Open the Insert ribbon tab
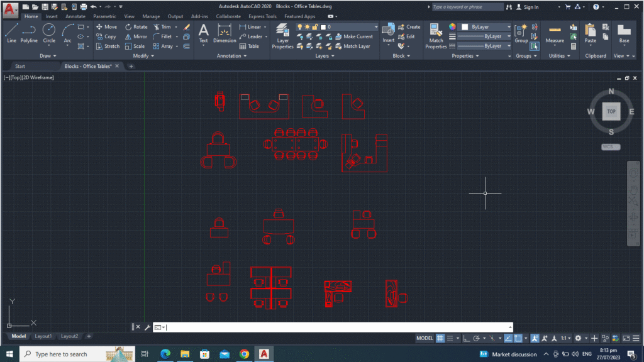Viewport: 644px width, 362px height. click(52, 16)
